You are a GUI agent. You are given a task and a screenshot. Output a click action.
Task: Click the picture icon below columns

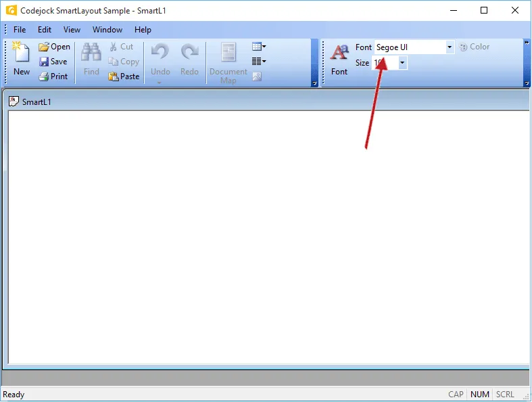tap(257, 76)
